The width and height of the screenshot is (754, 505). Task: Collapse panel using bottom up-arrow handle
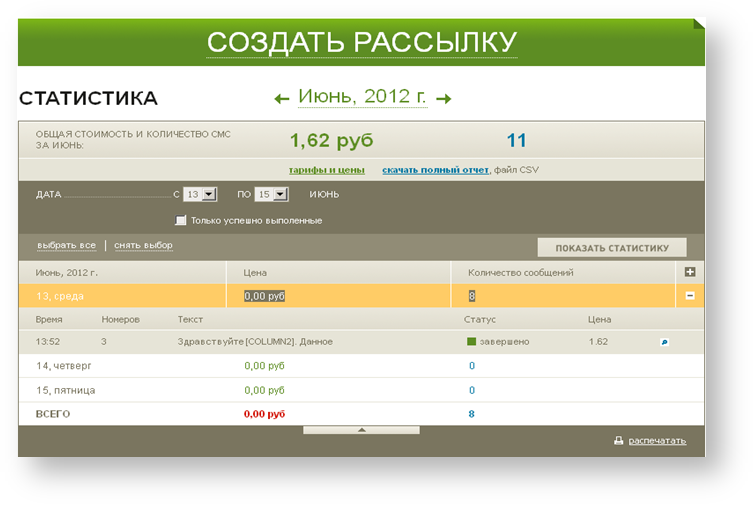coord(361,430)
